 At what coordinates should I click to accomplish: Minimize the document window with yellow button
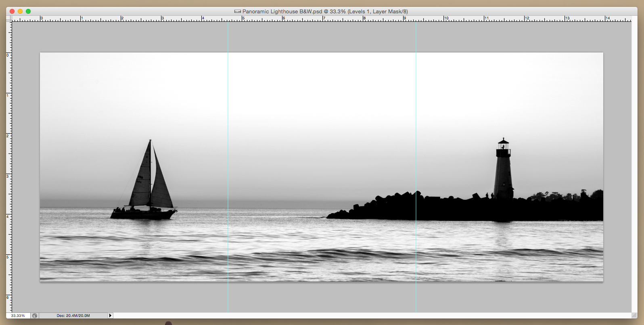pyautogui.click(x=20, y=11)
